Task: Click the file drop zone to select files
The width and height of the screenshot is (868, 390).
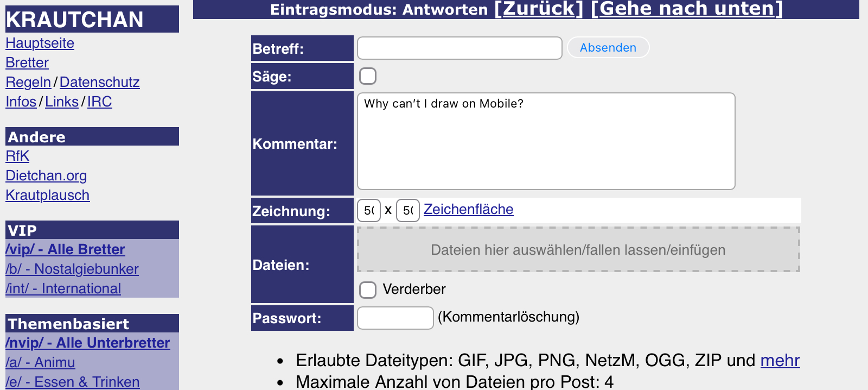Action: click(578, 250)
